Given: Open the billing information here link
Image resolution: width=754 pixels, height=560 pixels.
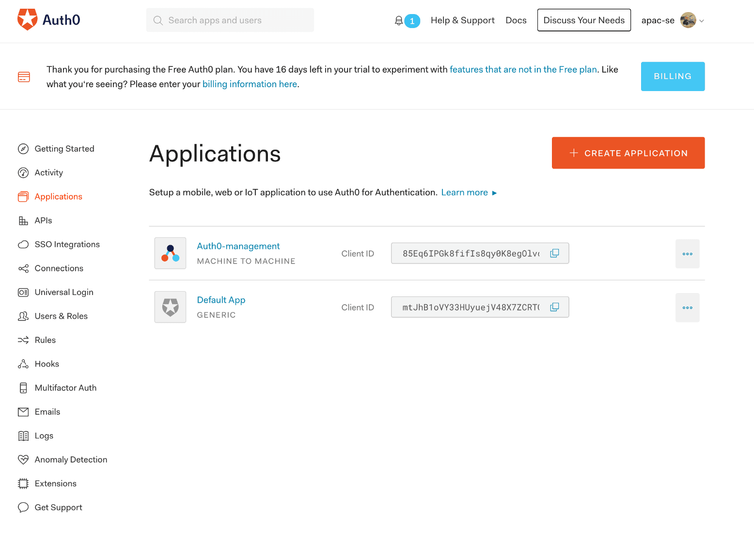Looking at the screenshot, I should click(x=250, y=84).
